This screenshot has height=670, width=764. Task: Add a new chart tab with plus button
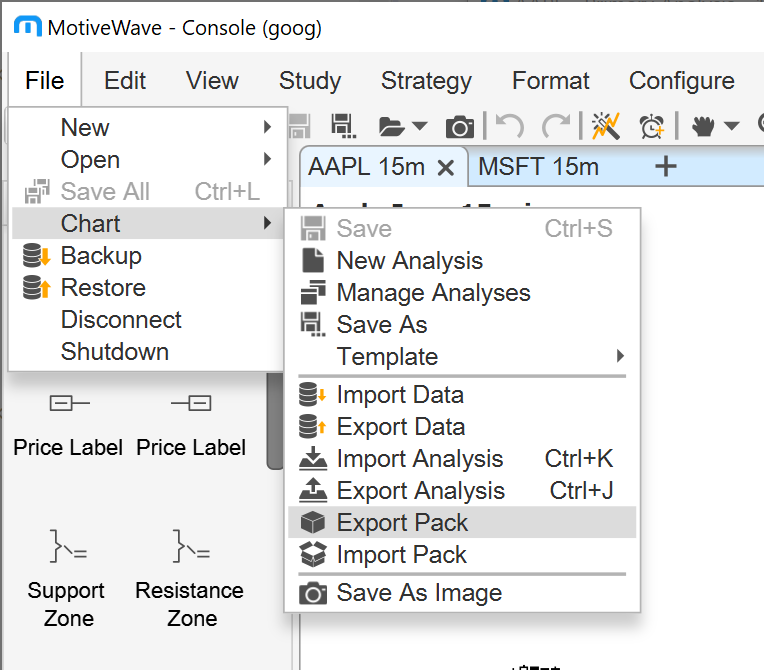665,167
